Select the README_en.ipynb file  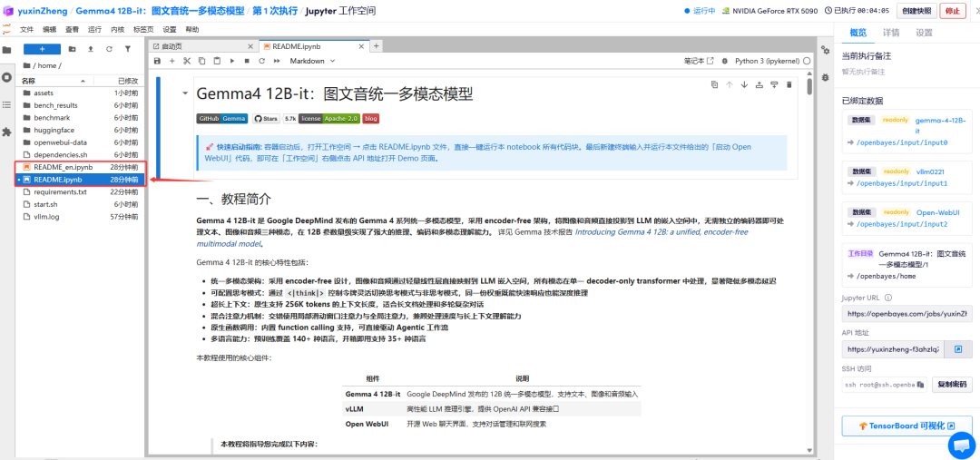pos(80,167)
